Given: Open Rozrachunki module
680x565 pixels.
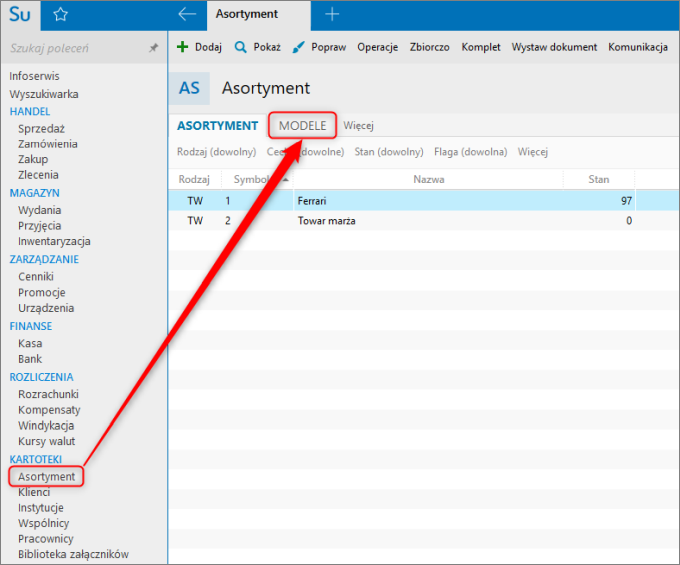Looking at the screenshot, I should tap(48, 394).
